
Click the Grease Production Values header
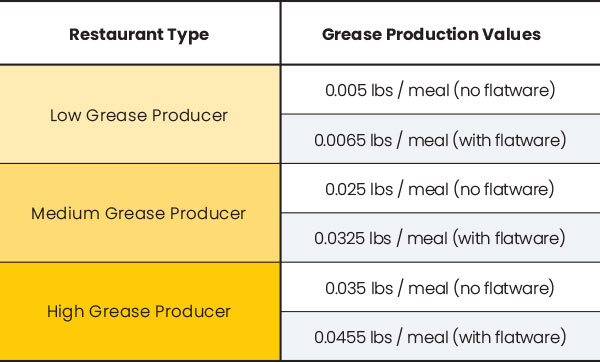click(431, 34)
